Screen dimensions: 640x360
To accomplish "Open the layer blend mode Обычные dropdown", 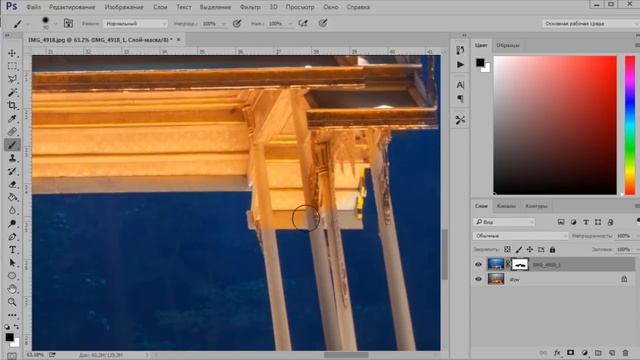I will pyautogui.click(x=520, y=236).
